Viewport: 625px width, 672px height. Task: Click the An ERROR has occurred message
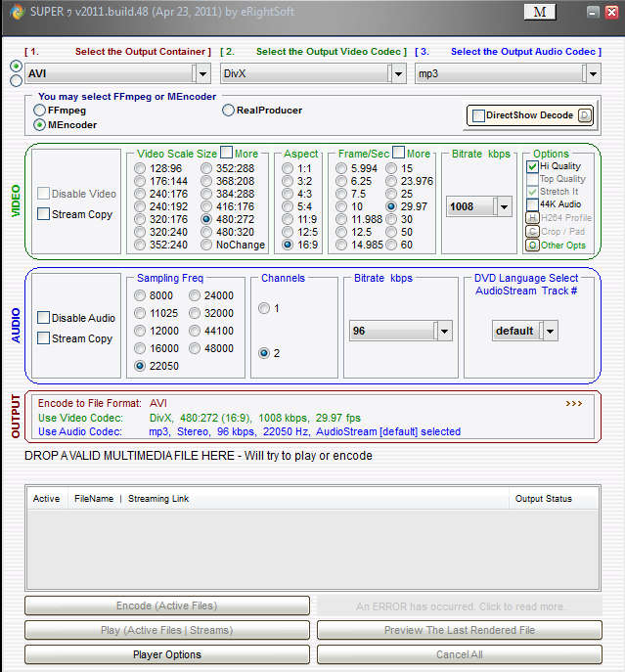pyautogui.click(x=460, y=606)
